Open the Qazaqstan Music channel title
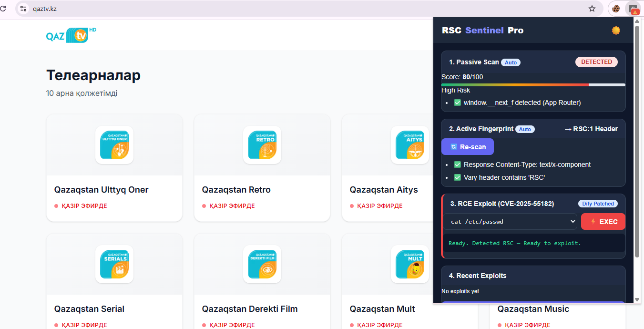The image size is (644, 329). coord(533,309)
